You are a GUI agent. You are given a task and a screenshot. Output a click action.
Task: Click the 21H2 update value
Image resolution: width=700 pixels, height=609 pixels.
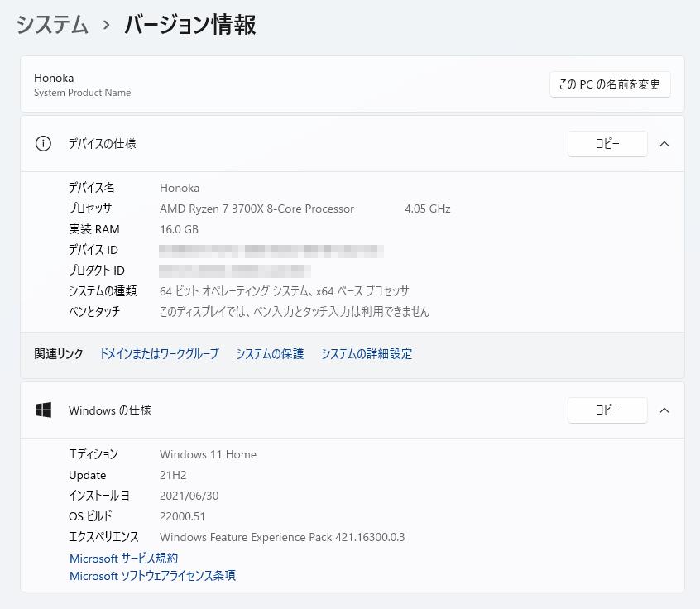(173, 475)
